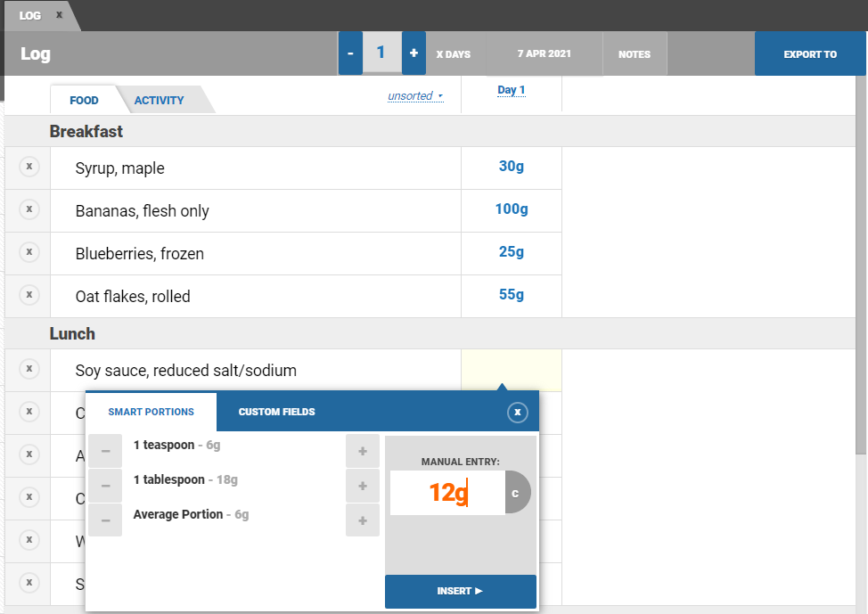868x614 pixels.
Task: Increase the number of days
Action: click(414, 53)
